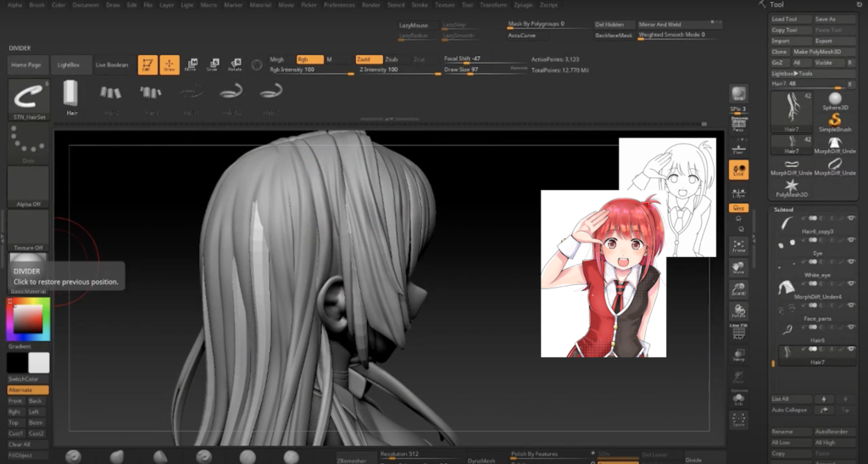
Task: Toggle visibility eye of Hair6_copy3 subtool
Action: pyautogui.click(x=851, y=218)
